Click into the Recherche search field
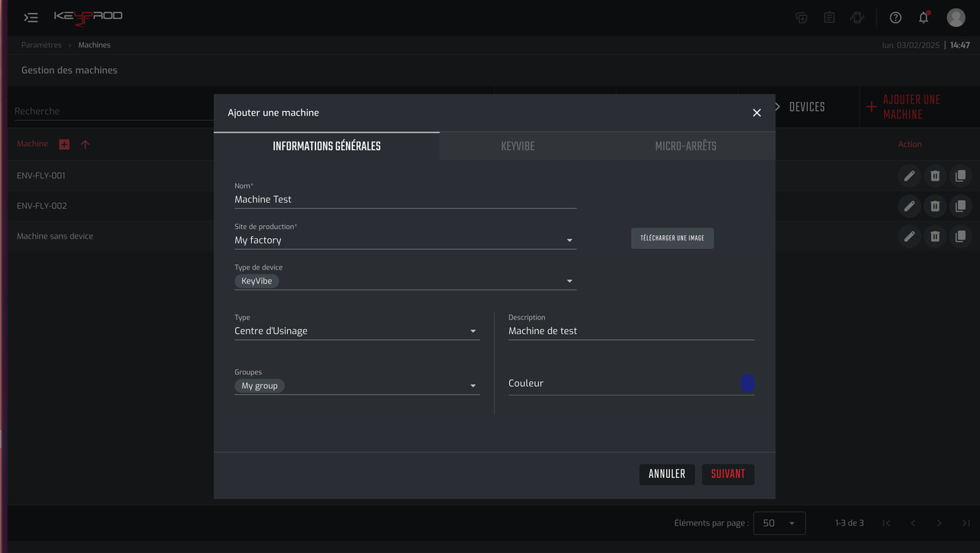Image resolution: width=980 pixels, height=553 pixels. tap(113, 111)
